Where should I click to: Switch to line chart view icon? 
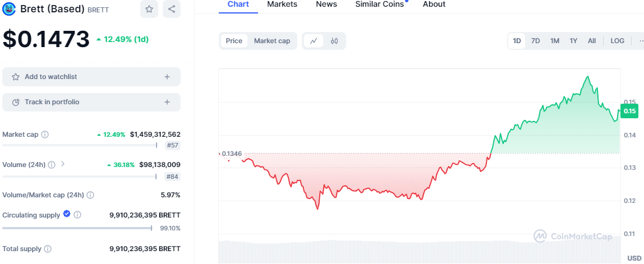(314, 41)
